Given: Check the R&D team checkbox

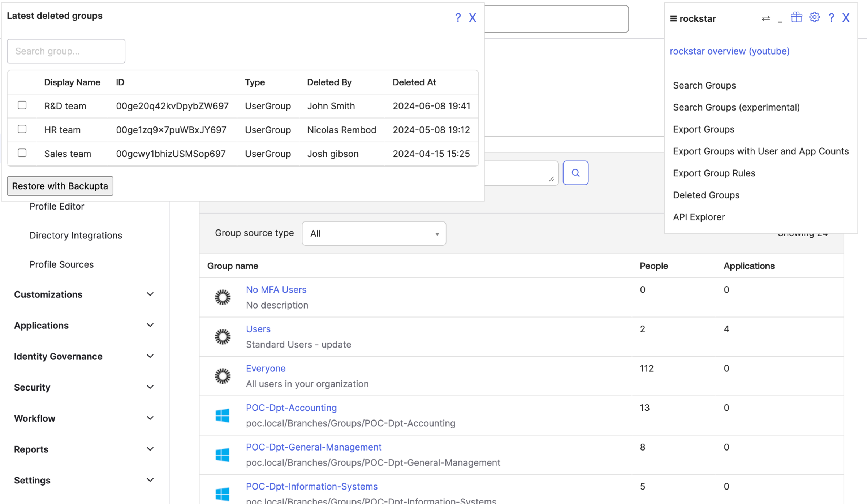Looking at the screenshot, I should coord(22,105).
